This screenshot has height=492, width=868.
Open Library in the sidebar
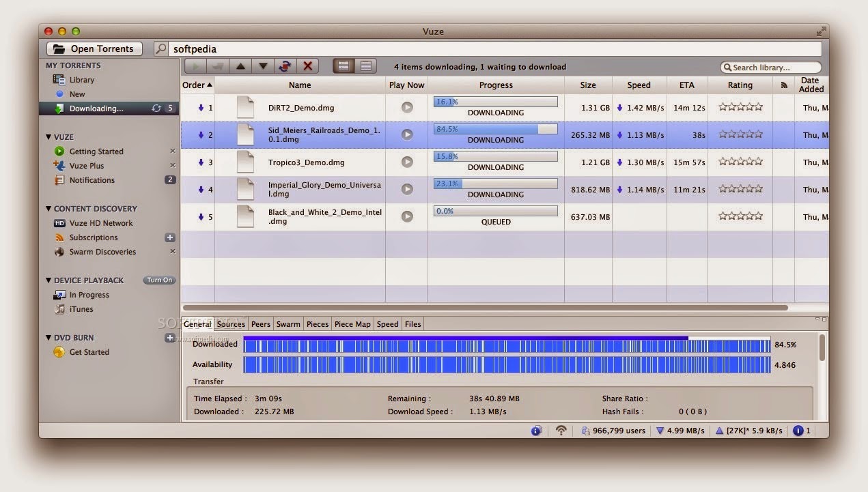point(82,80)
